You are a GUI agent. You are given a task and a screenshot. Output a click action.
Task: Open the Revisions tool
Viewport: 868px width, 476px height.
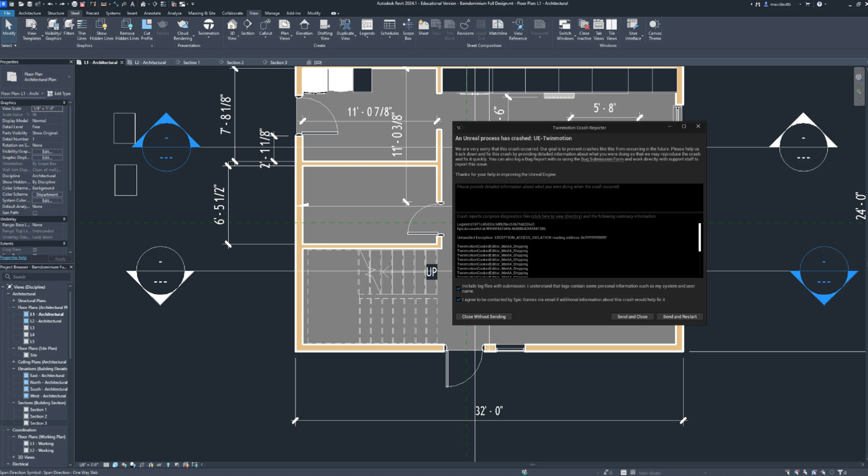[465, 28]
